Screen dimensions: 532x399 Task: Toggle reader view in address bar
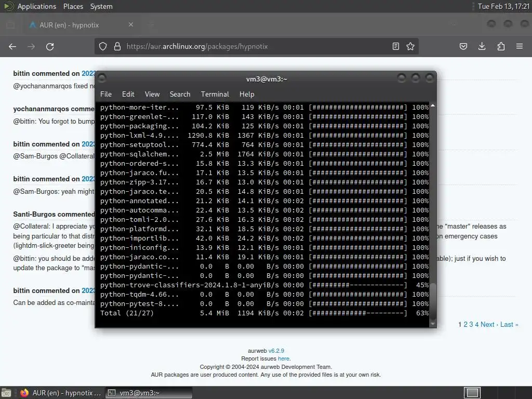[x=395, y=46]
